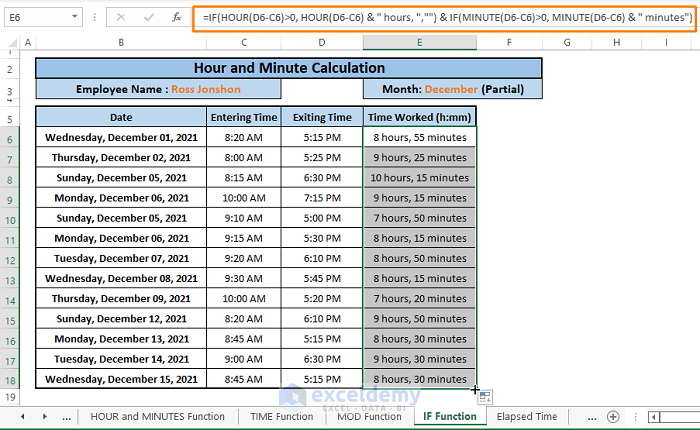Select column H header
700x430 pixels.
pos(617,43)
